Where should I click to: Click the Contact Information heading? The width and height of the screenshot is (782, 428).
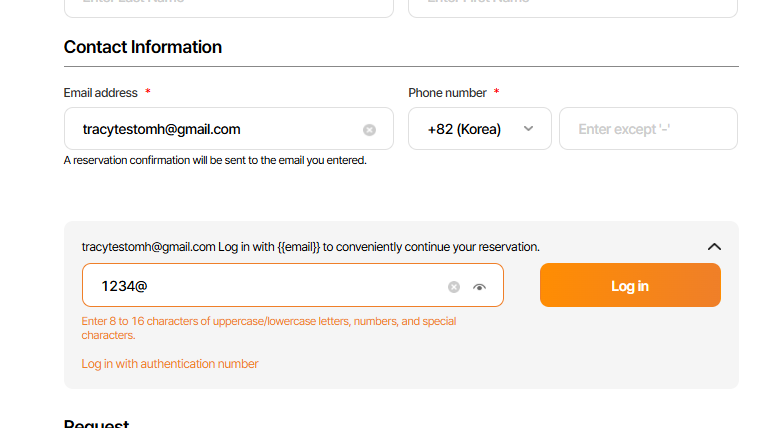143,47
